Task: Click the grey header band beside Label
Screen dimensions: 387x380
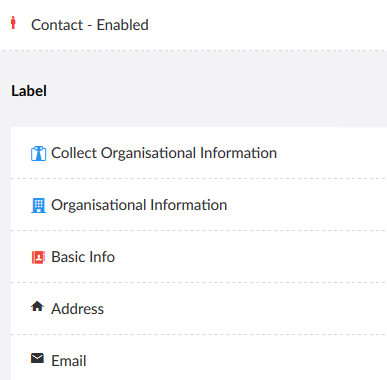Action: click(x=217, y=91)
